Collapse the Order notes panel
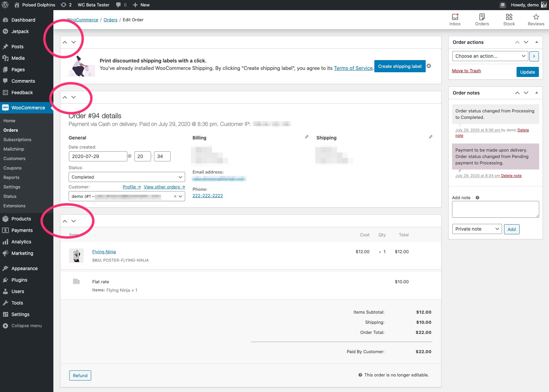Screen dimensions: 549x392 536,93
